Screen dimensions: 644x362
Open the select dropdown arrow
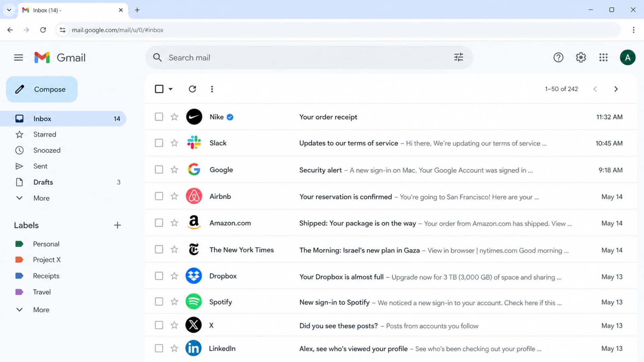pos(170,89)
